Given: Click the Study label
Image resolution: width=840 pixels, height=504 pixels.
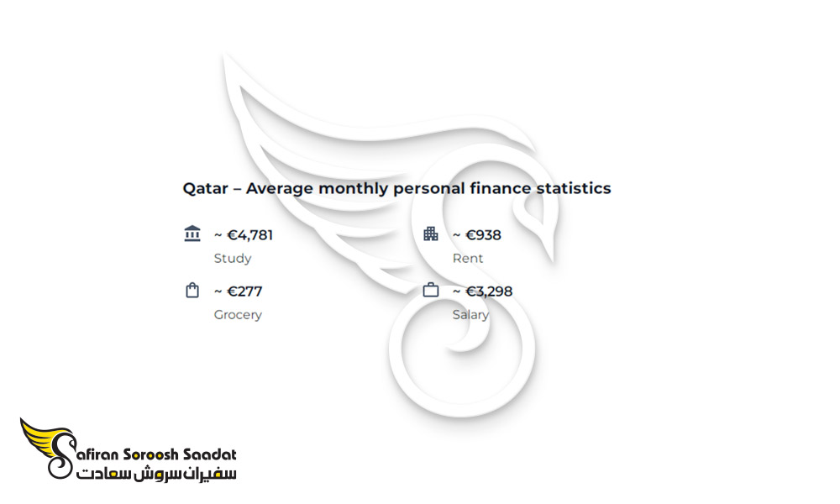Looking at the screenshot, I should click(x=233, y=258).
